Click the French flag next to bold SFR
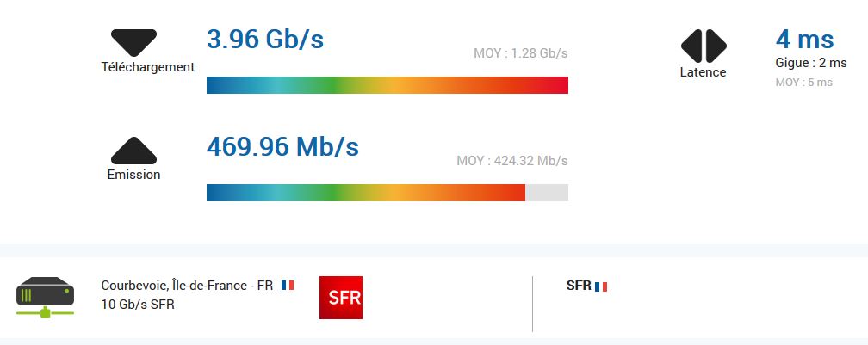868x345 pixels. tap(601, 286)
